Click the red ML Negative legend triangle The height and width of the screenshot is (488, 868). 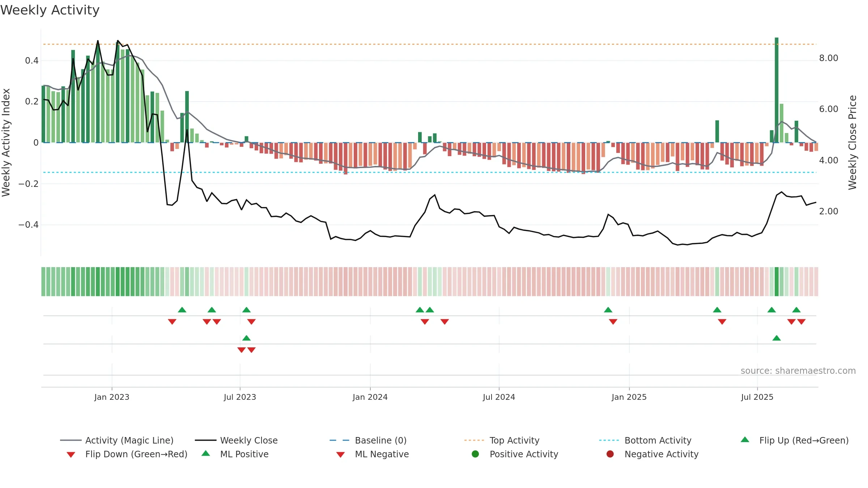(x=340, y=455)
